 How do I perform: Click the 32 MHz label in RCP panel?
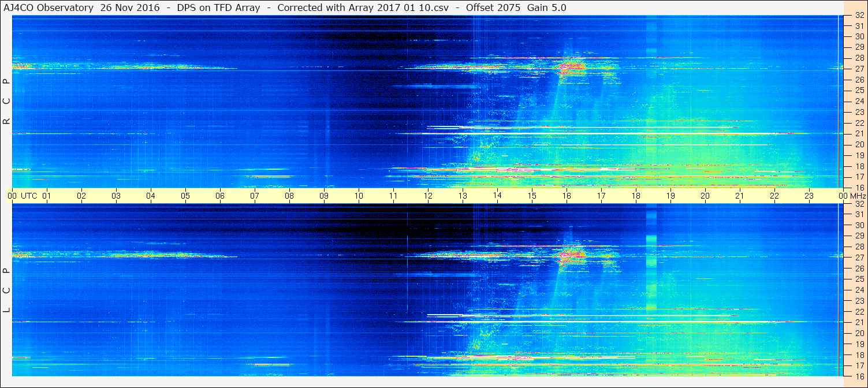point(859,16)
